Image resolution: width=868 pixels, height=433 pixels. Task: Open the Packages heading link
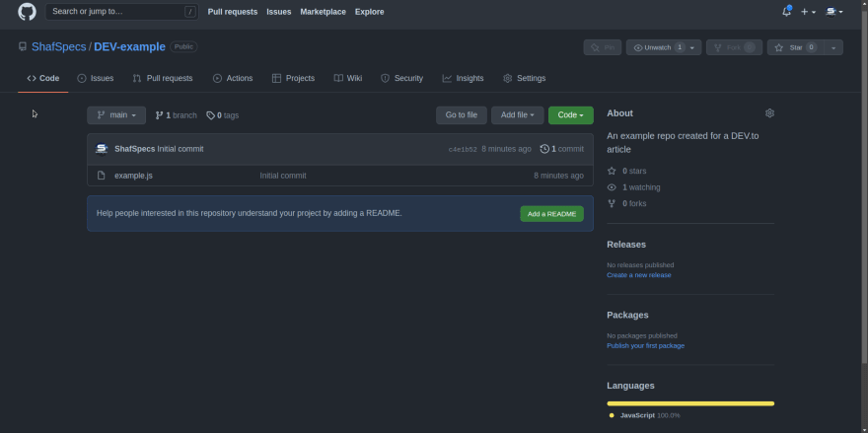click(x=627, y=315)
